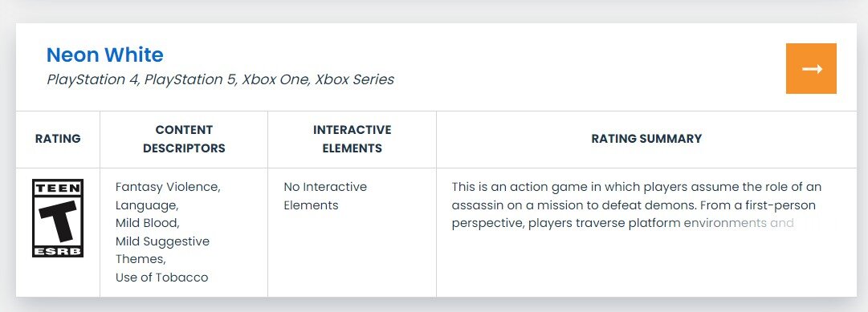Screen dimensions: 868x312
Task: Click the Language descriptor
Action: click(x=147, y=205)
